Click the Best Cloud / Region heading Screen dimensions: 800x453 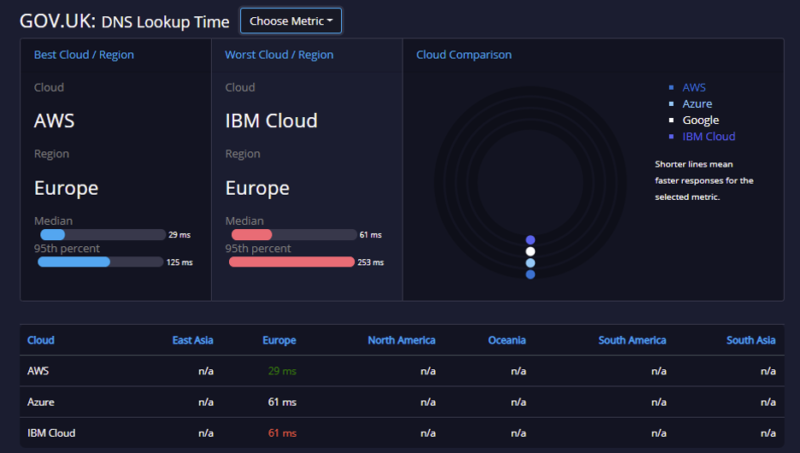click(x=84, y=55)
